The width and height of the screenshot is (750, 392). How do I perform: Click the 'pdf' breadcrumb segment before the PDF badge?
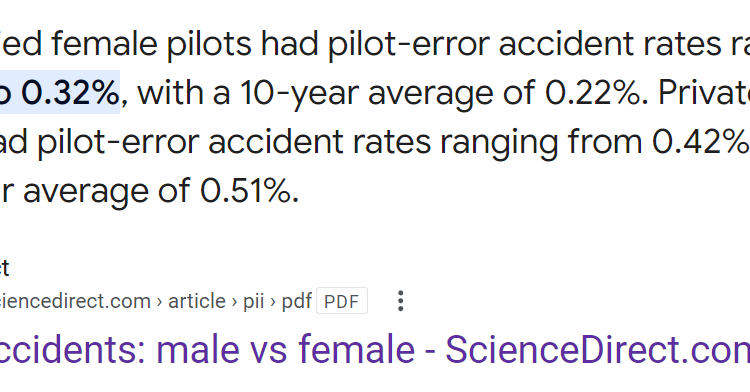tap(296, 302)
